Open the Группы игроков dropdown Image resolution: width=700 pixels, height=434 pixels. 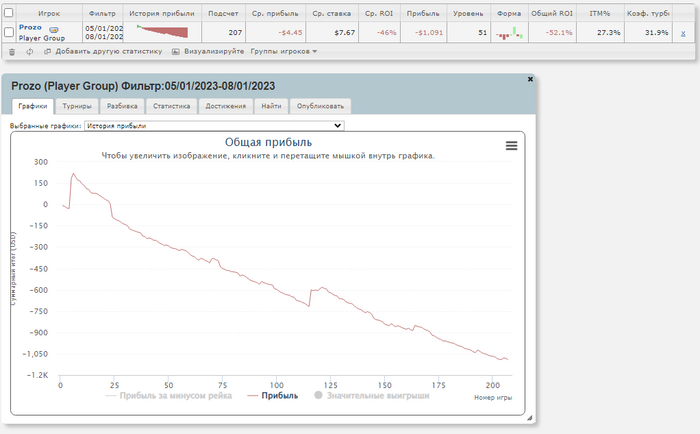click(283, 51)
